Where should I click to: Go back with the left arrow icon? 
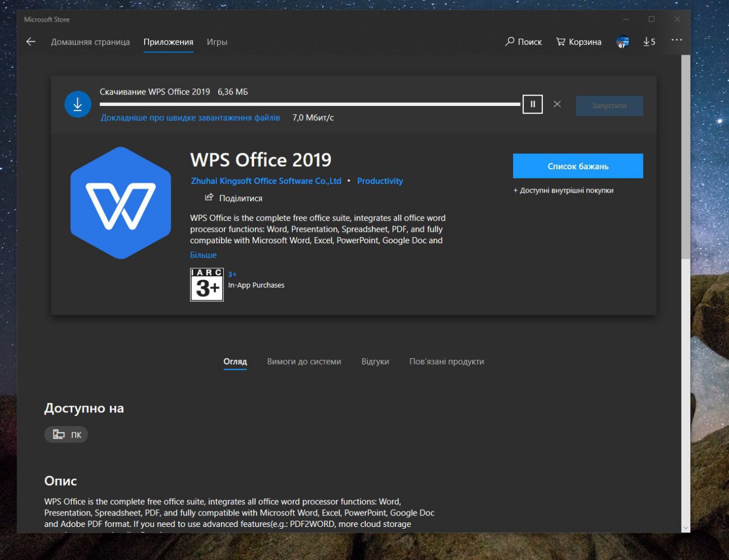31,42
